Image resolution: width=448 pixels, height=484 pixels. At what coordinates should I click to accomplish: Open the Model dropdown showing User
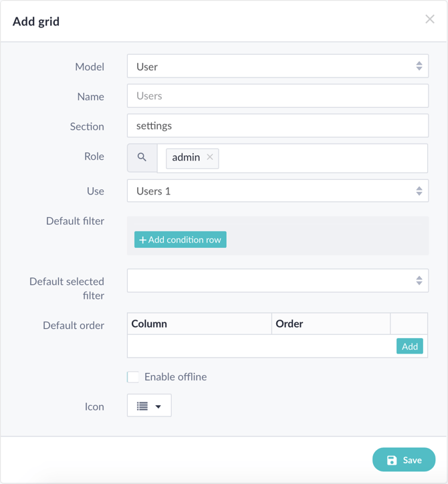(277, 66)
